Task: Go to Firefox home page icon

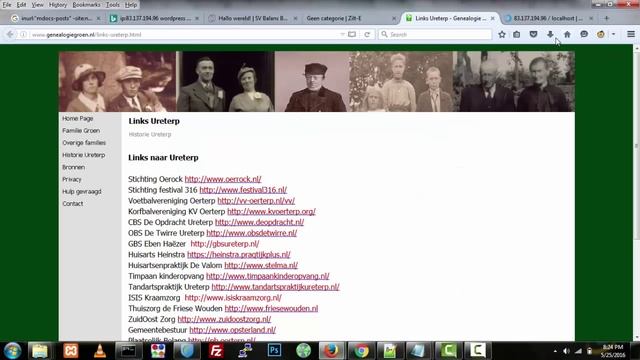Action: click(x=567, y=35)
